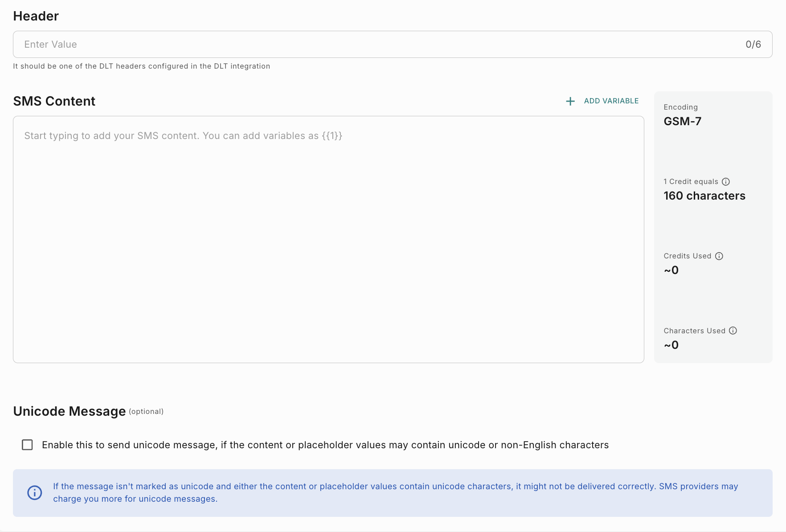Click the Unicode Message heading
The width and height of the screenshot is (786, 532).
[70, 411]
